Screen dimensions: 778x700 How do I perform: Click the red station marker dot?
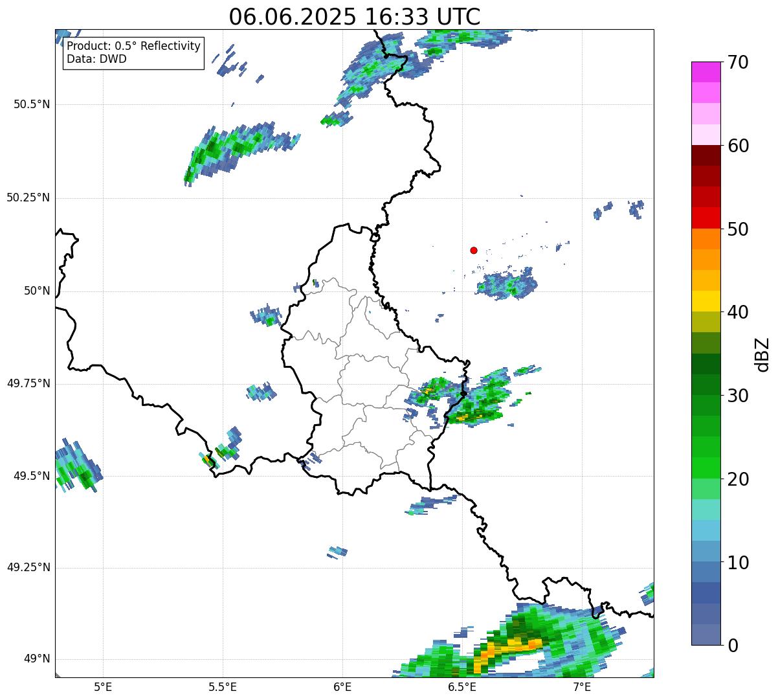[x=474, y=250]
